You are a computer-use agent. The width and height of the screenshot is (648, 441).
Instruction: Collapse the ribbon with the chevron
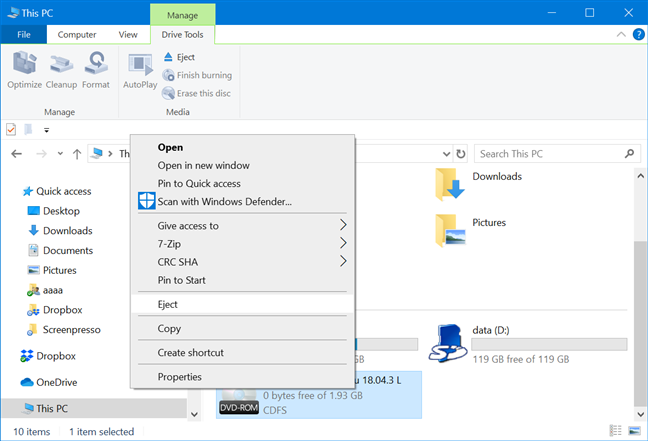pyautogui.click(x=621, y=34)
